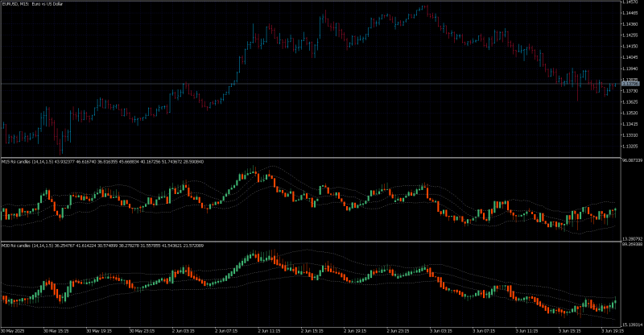Click the 1.13310 price axis label
The width and height of the screenshot is (644, 335).
click(630, 135)
